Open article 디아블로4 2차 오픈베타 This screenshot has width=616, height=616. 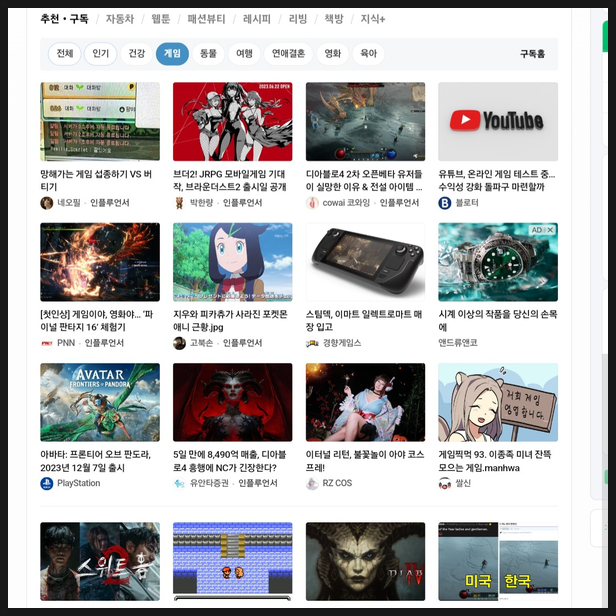point(364,180)
